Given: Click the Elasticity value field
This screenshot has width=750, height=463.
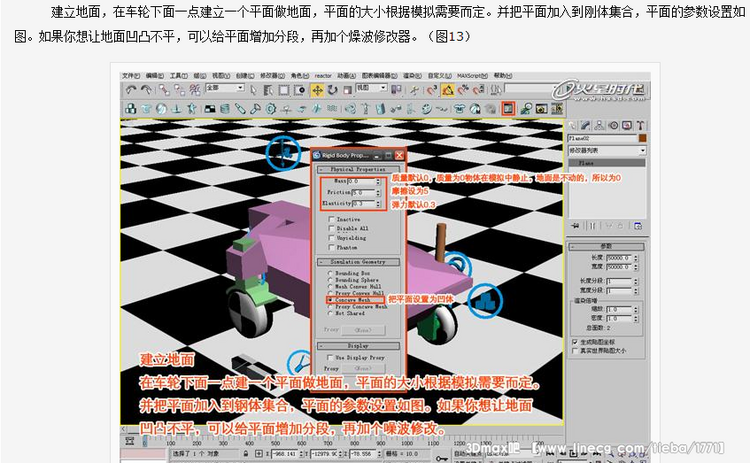Looking at the screenshot, I should click(x=363, y=203).
